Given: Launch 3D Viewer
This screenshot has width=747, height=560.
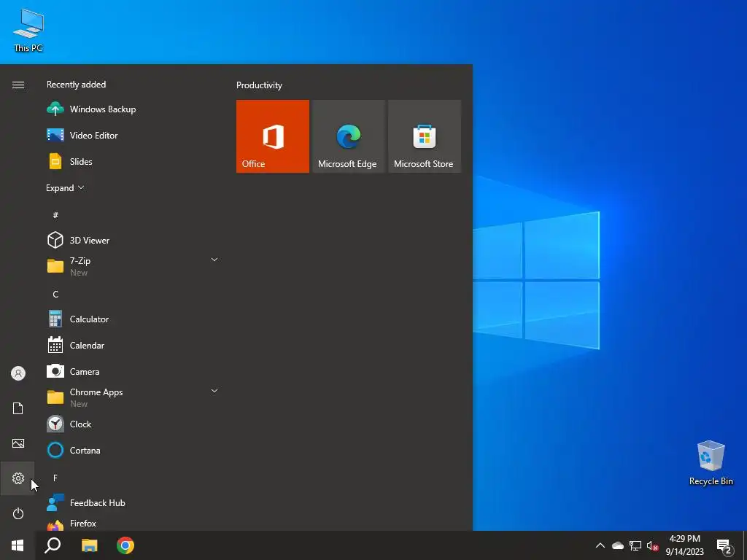Looking at the screenshot, I should click(133, 241).
